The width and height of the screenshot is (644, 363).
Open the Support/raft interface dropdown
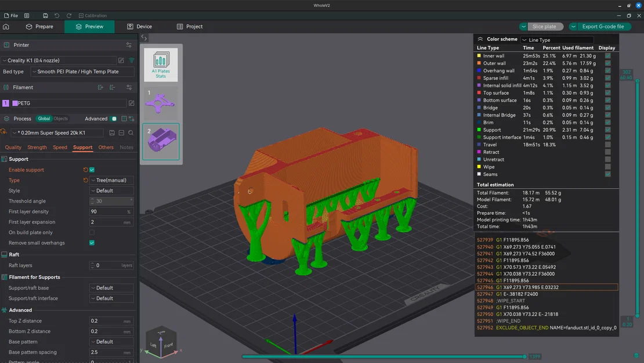pos(112,299)
